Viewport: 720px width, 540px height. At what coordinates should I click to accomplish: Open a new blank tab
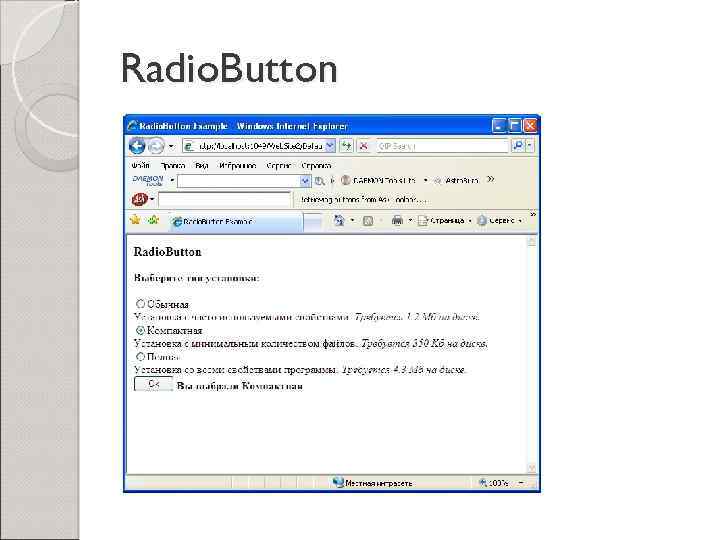[x=313, y=222]
